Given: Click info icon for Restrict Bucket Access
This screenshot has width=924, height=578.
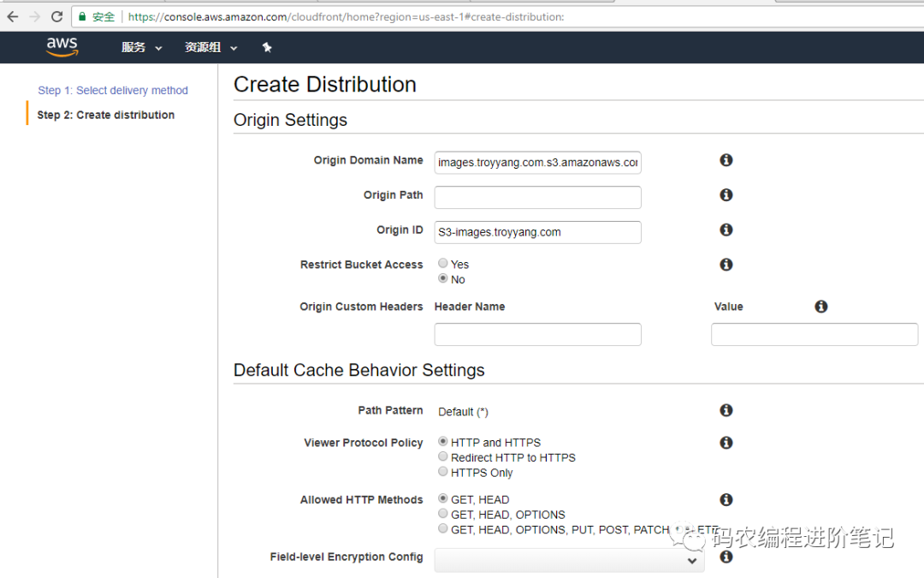Looking at the screenshot, I should 726,265.
